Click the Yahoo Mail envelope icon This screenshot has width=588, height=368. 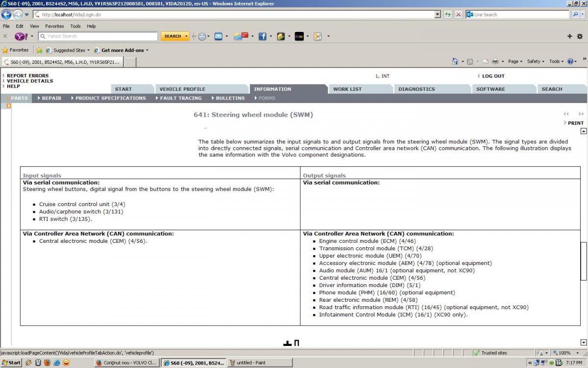coord(219,36)
